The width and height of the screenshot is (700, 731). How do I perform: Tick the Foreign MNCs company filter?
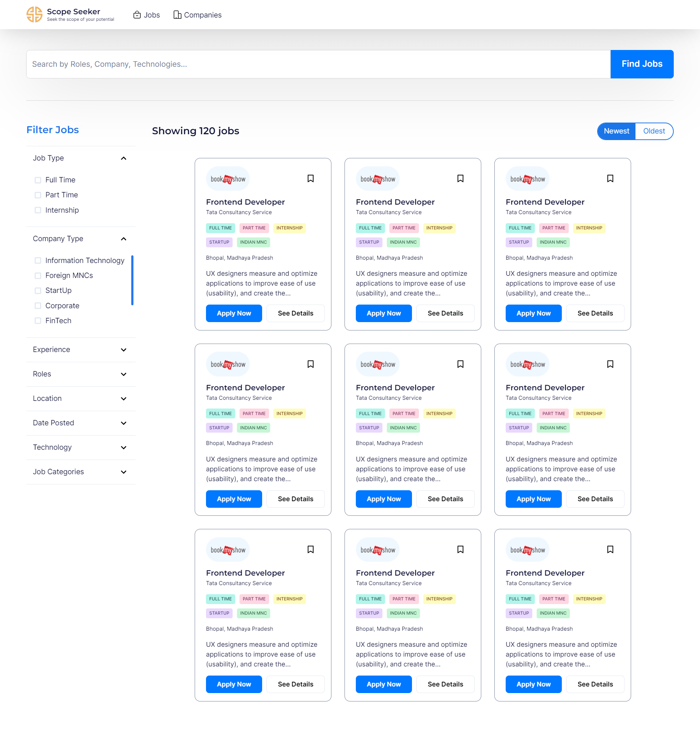click(38, 276)
